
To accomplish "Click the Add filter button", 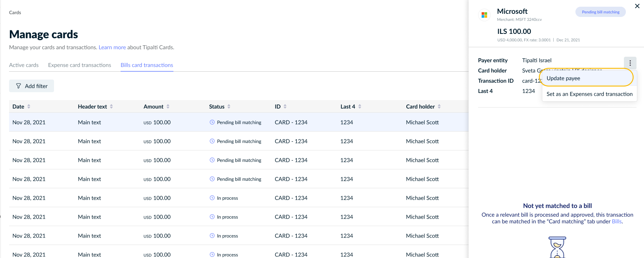I will point(32,86).
